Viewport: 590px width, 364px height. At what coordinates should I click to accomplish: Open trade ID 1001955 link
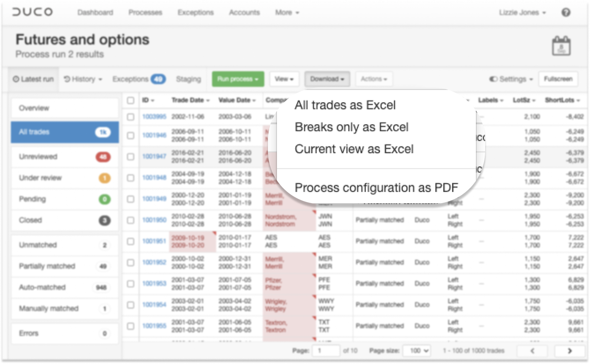154,326
